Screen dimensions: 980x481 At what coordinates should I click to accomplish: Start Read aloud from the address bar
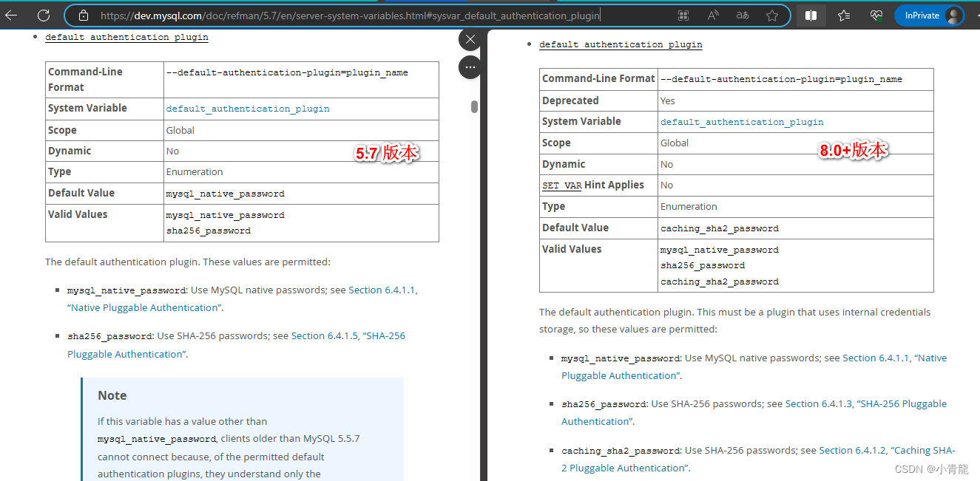[x=714, y=15]
